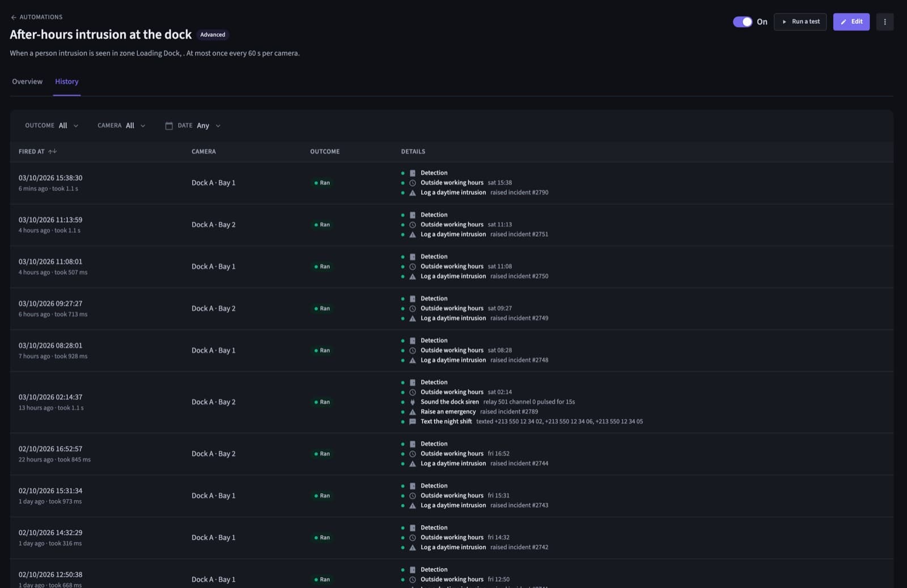This screenshot has width=907, height=588.
Task: Click the detection icon in the 15:38:30 row
Action: coord(413,173)
